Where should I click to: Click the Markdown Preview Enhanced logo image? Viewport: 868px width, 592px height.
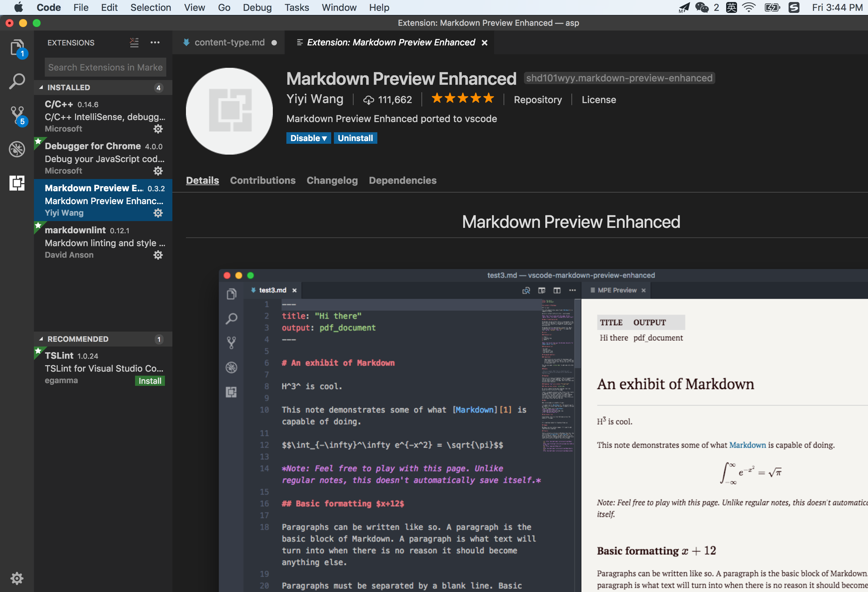pos(229,111)
